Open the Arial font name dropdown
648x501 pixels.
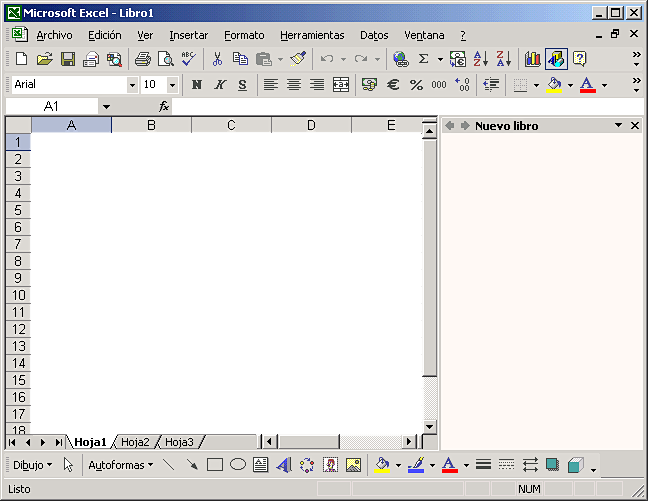tap(132, 85)
